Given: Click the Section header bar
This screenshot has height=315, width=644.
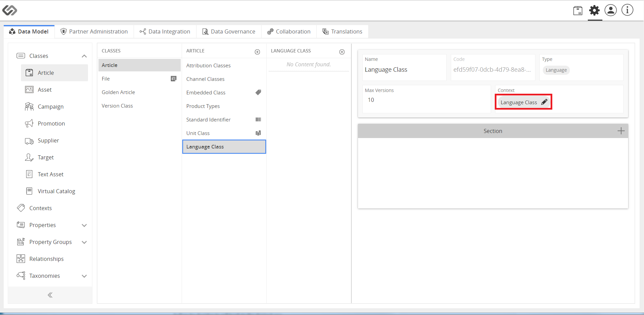Looking at the screenshot, I should 493,131.
